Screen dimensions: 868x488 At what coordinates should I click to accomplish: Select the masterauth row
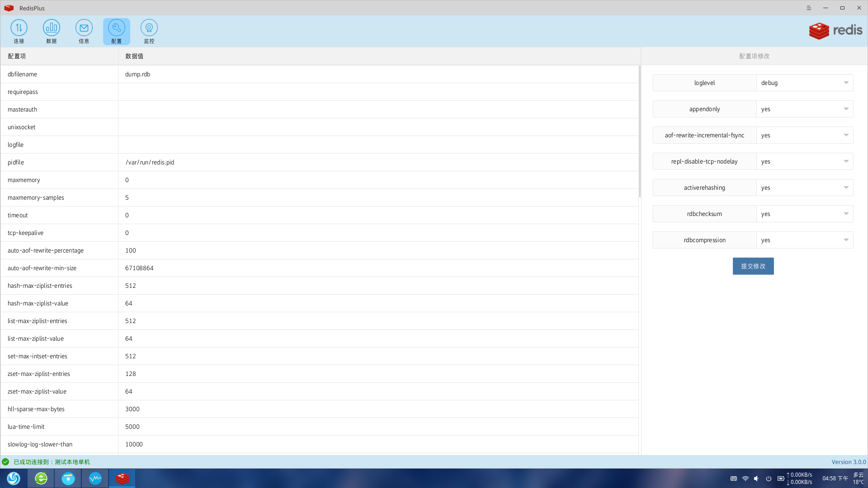pyautogui.click(x=320, y=109)
